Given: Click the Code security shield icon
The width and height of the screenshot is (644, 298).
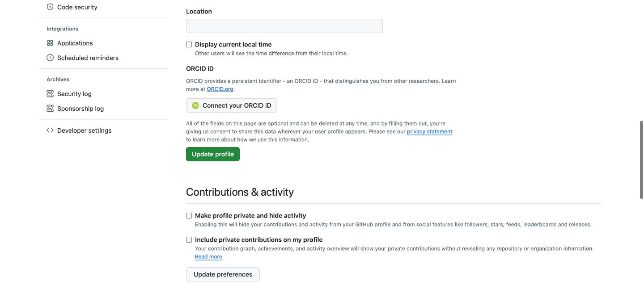Looking at the screenshot, I should [50, 7].
